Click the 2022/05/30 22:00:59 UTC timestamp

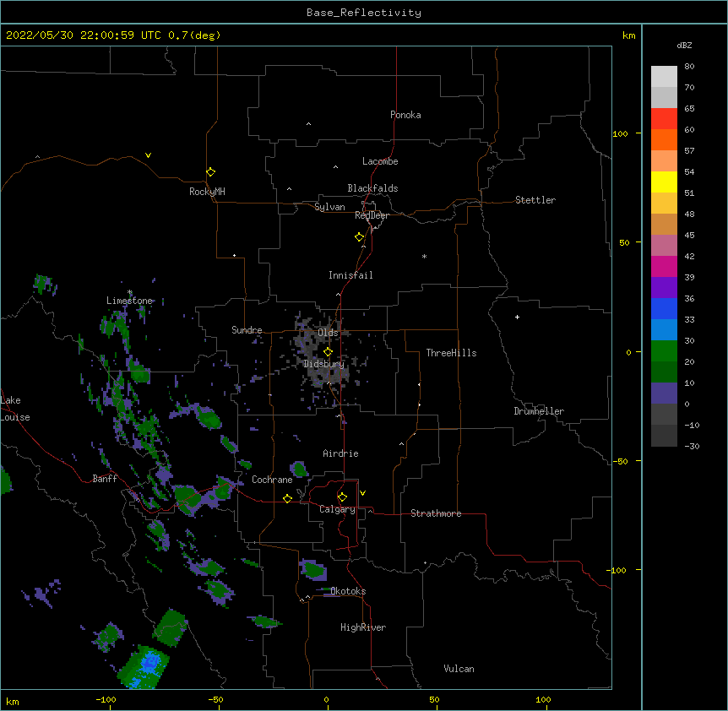(x=84, y=35)
